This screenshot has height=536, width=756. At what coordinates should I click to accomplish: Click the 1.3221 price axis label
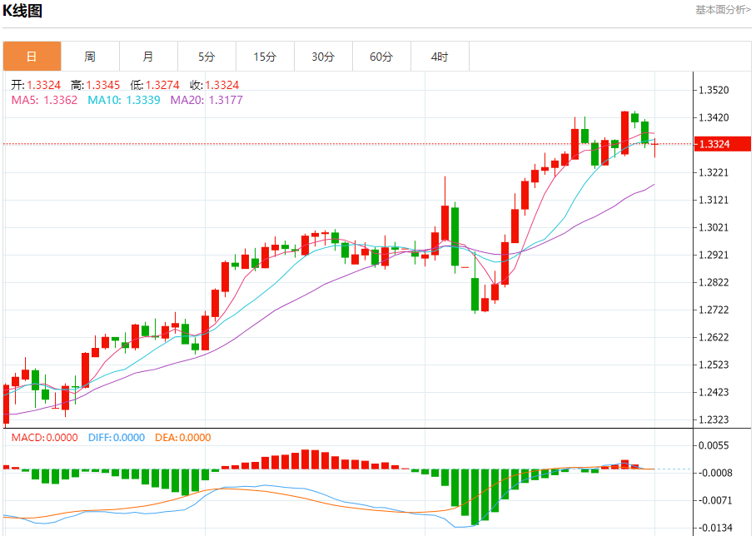point(714,172)
